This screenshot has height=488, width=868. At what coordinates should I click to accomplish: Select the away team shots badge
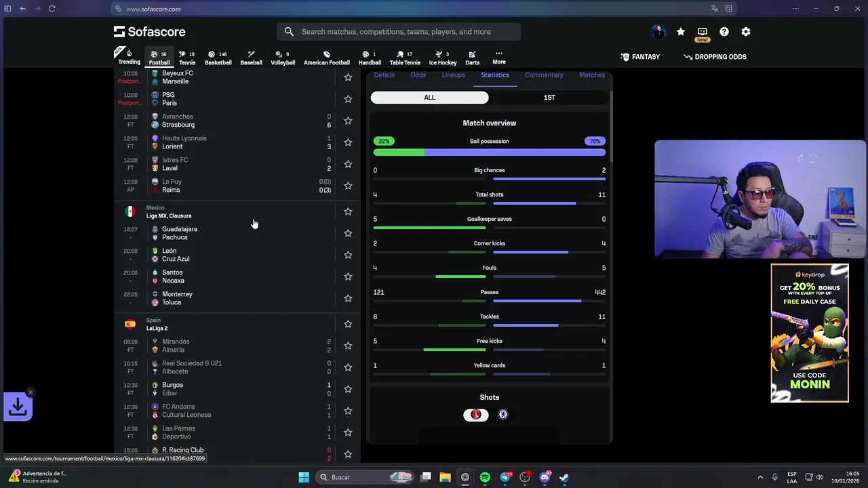pos(503,414)
